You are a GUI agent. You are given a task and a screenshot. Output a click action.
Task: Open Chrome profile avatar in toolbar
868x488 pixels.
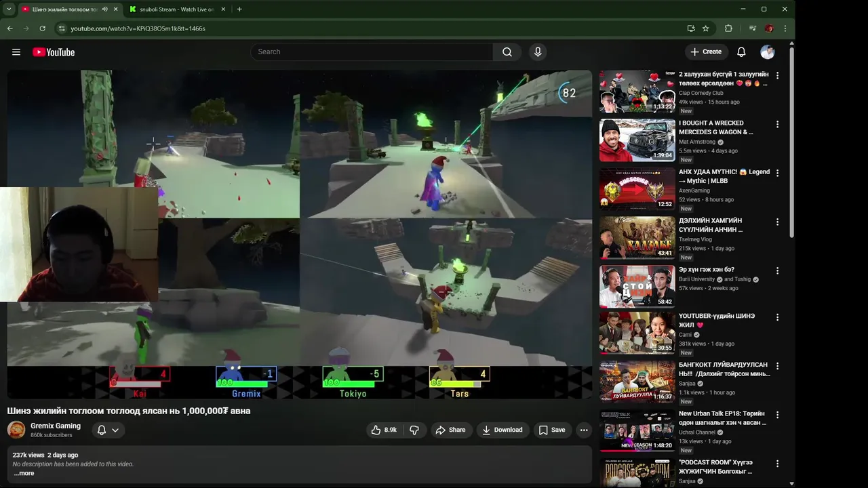(x=769, y=28)
